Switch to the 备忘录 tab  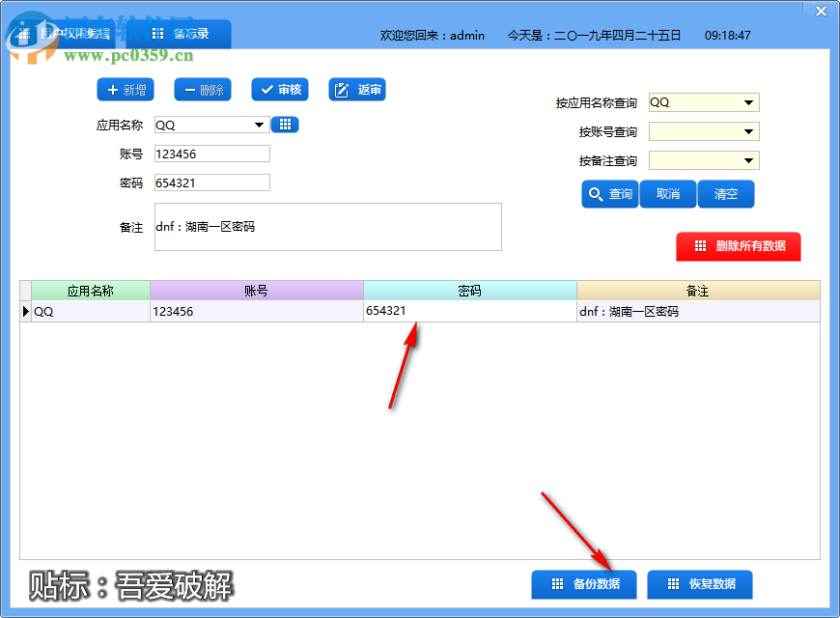(179, 34)
